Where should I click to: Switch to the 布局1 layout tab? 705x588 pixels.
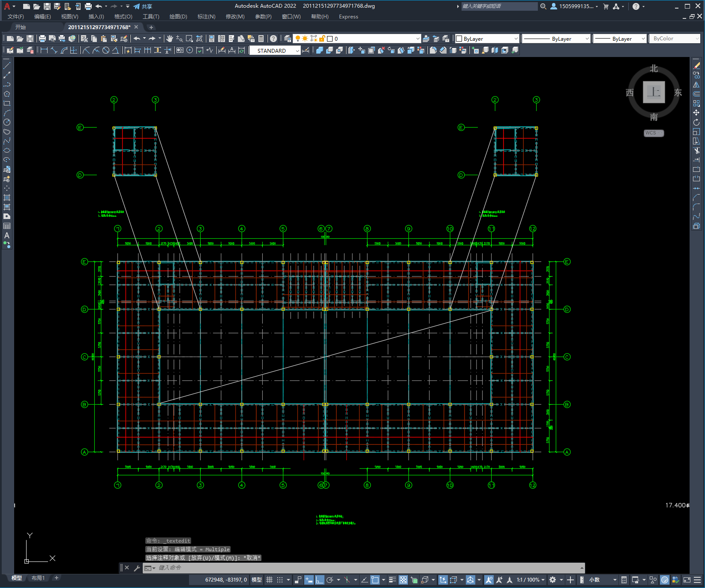(38, 578)
